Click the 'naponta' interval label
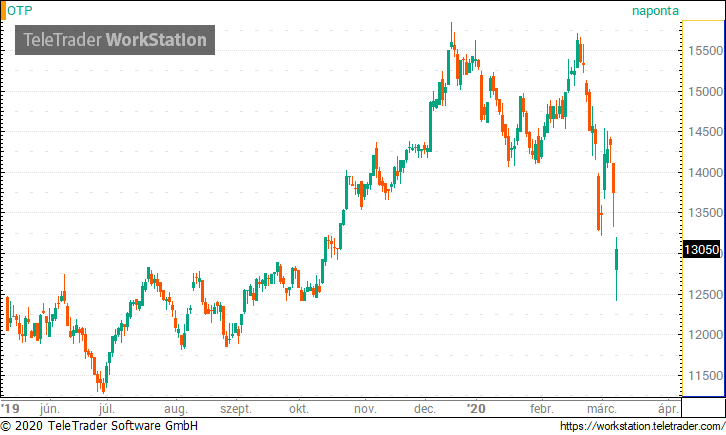This screenshot has width=726, height=435. 655,11
